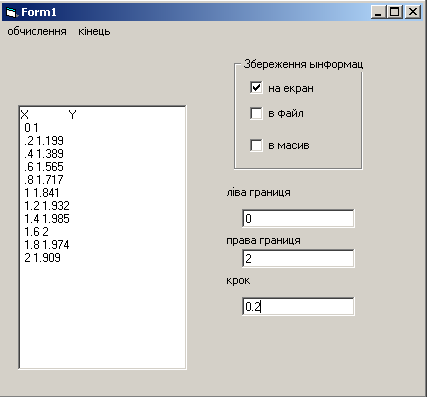Click the права границя label

click(263, 241)
